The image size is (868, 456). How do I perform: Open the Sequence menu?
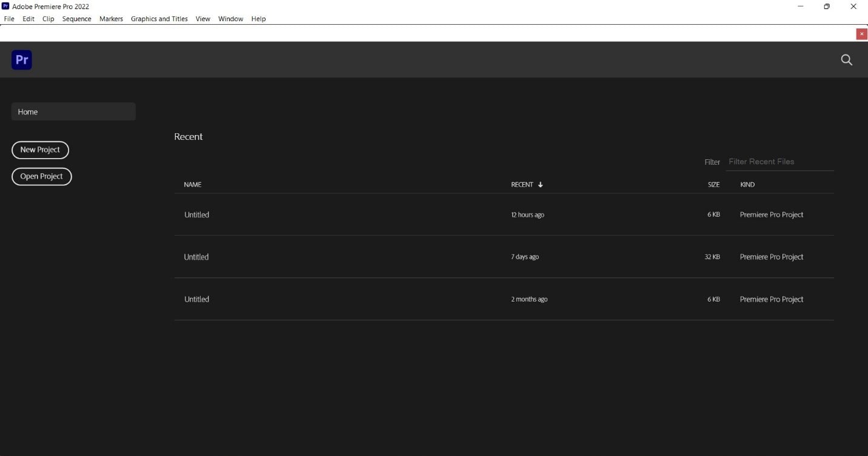(x=77, y=19)
